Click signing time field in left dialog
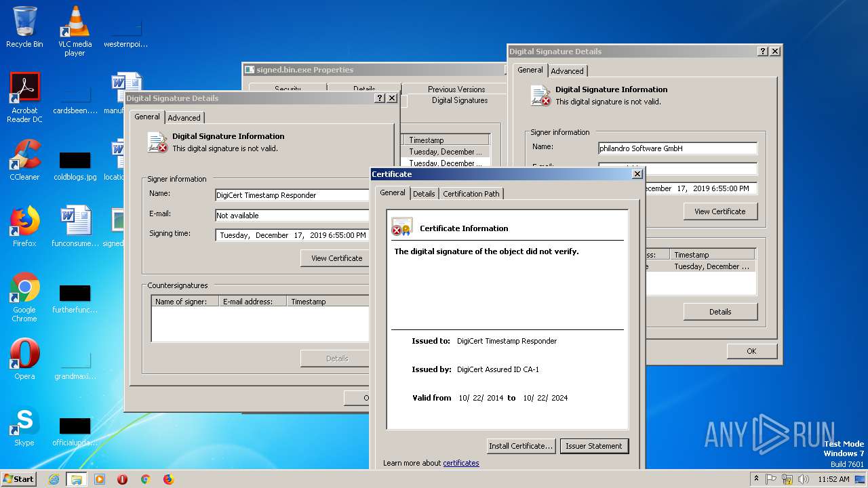868x488 pixels. pyautogui.click(x=292, y=235)
